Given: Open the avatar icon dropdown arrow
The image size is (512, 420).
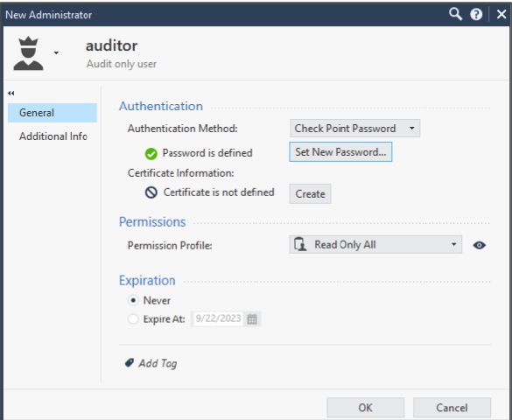Looking at the screenshot, I should pos(56,52).
